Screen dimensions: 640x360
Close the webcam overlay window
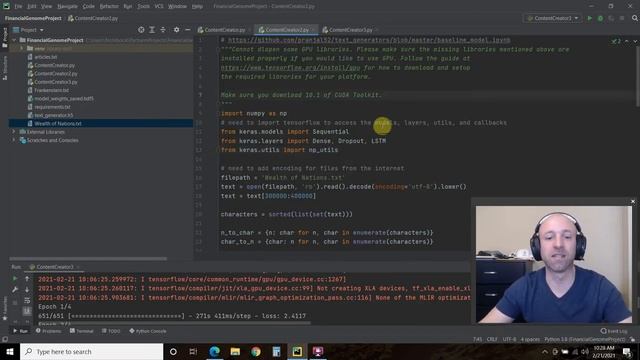633,202
